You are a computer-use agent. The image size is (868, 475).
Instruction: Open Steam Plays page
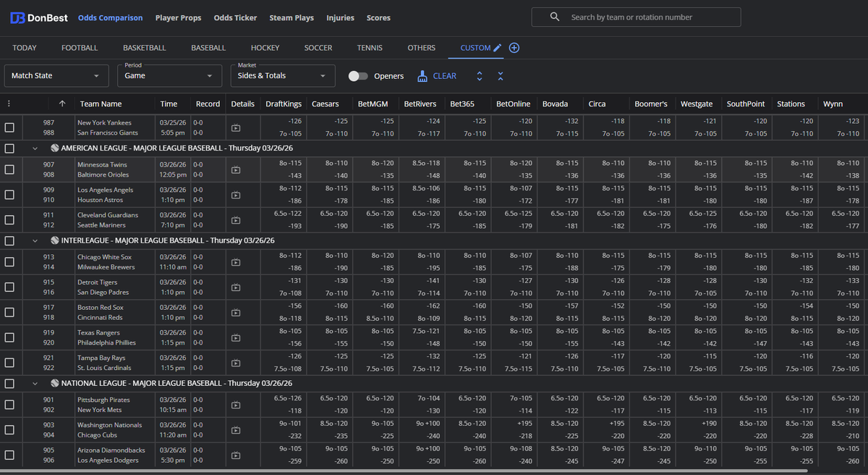click(x=292, y=18)
